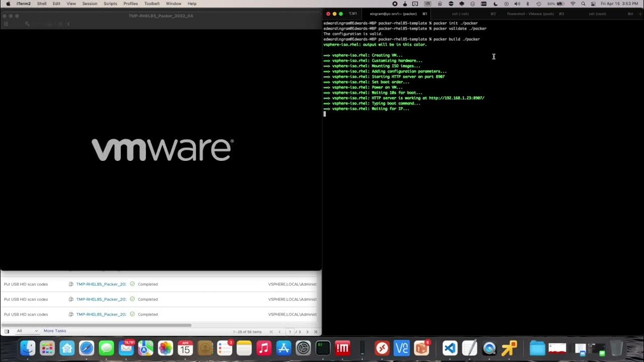Go to last page of tasks
The width and height of the screenshot is (644, 362).
(x=315, y=332)
